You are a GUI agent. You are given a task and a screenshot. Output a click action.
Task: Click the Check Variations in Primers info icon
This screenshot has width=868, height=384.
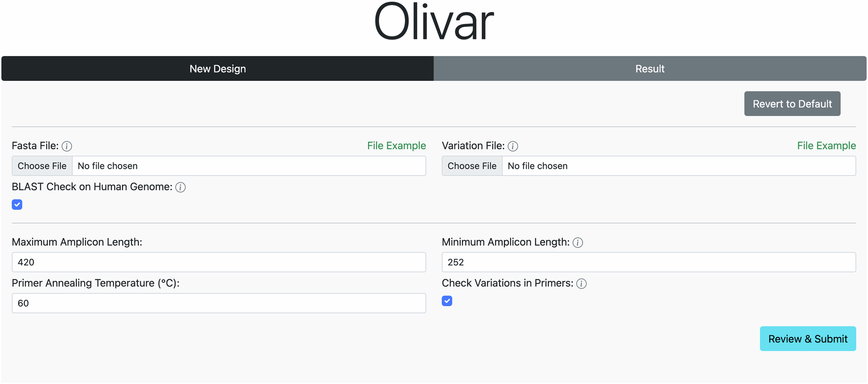582,284
